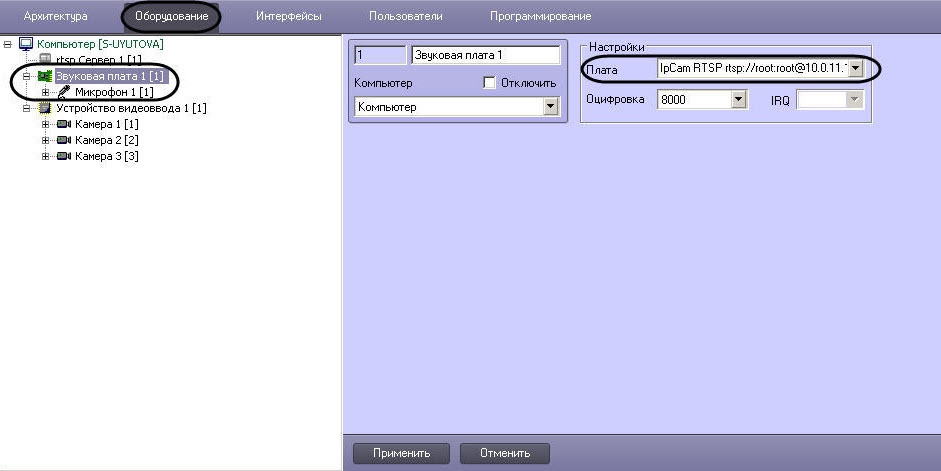Screen dimensions: 941x471
Task: Open the Оцифровка 8000 dropdown
Action: (739, 100)
